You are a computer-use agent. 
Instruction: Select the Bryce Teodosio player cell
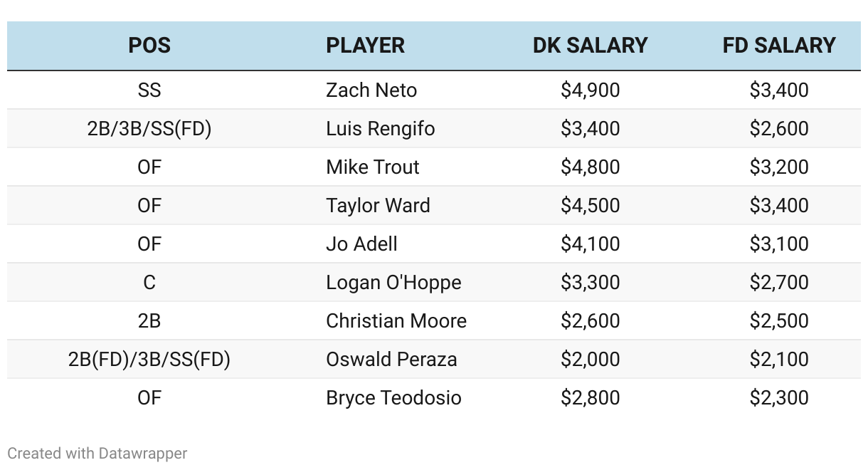tap(393, 398)
